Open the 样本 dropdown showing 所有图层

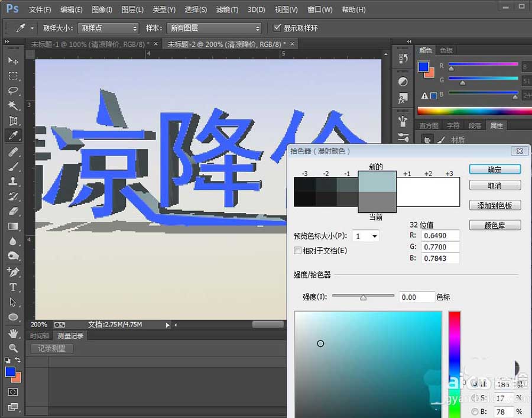[x=214, y=28]
